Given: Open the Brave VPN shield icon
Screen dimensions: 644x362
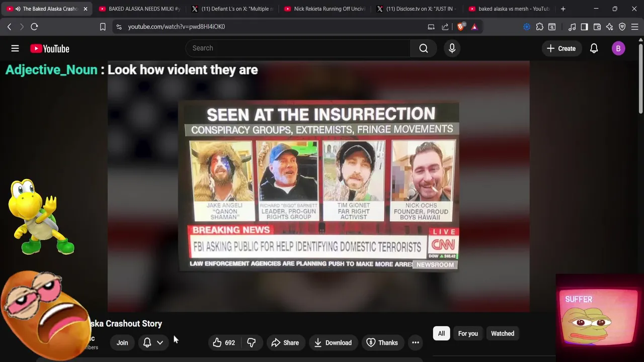Looking at the screenshot, I should tap(622, 27).
